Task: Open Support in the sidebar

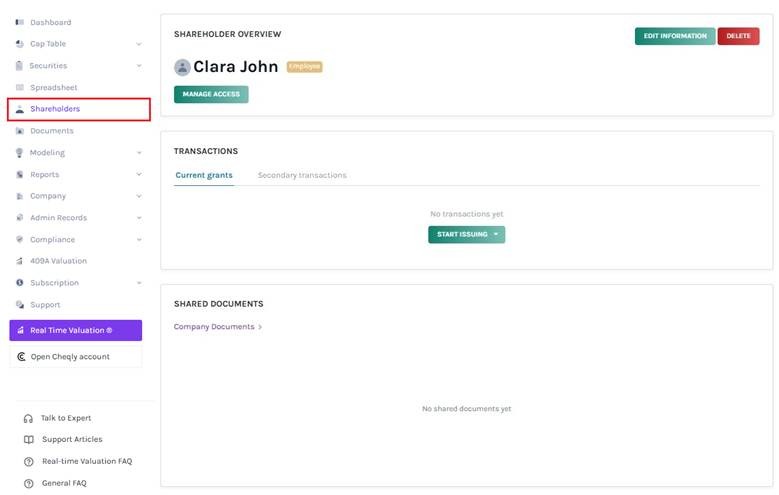Action: pyautogui.click(x=45, y=305)
